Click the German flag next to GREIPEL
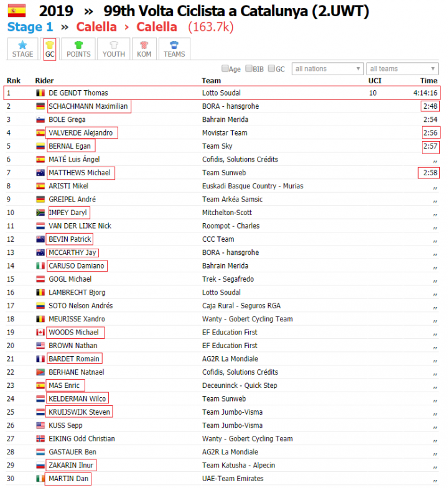The height and width of the screenshot is (488, 448). (x=40, y=200)
